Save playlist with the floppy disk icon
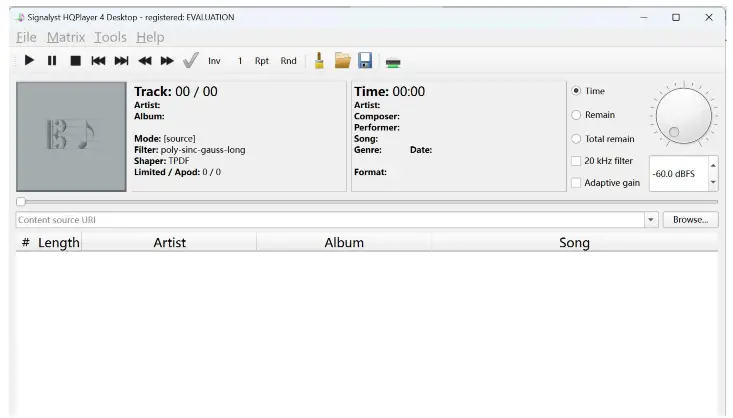 tap(365, 60)
